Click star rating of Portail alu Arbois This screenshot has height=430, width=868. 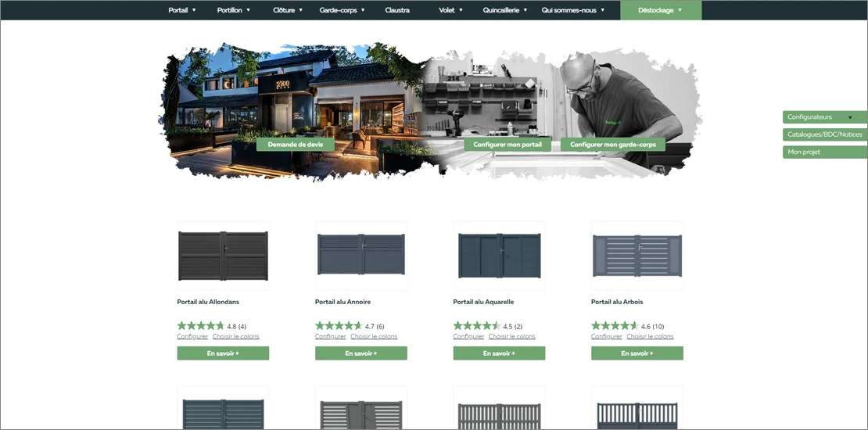[x=615, y=326]
